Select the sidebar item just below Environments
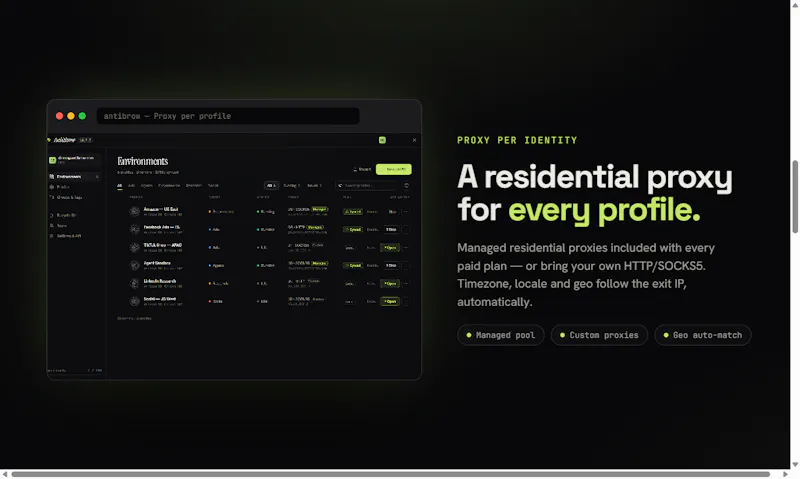The image size is (800, 479). [x=74, y=187]
